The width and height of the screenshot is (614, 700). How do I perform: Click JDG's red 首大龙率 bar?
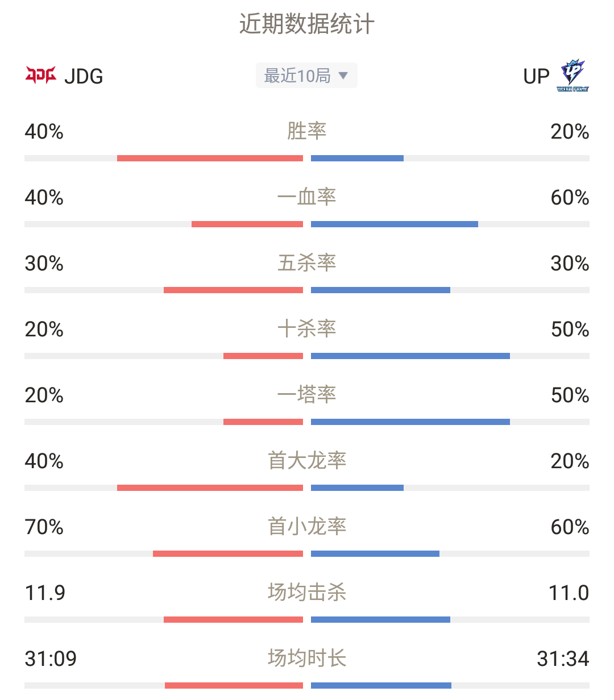210,488
